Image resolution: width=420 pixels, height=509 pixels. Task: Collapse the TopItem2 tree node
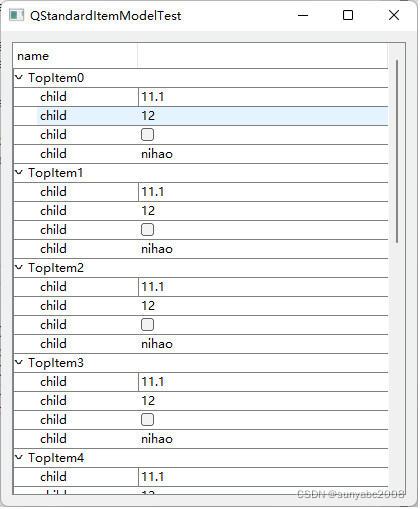tap(19, 268)
